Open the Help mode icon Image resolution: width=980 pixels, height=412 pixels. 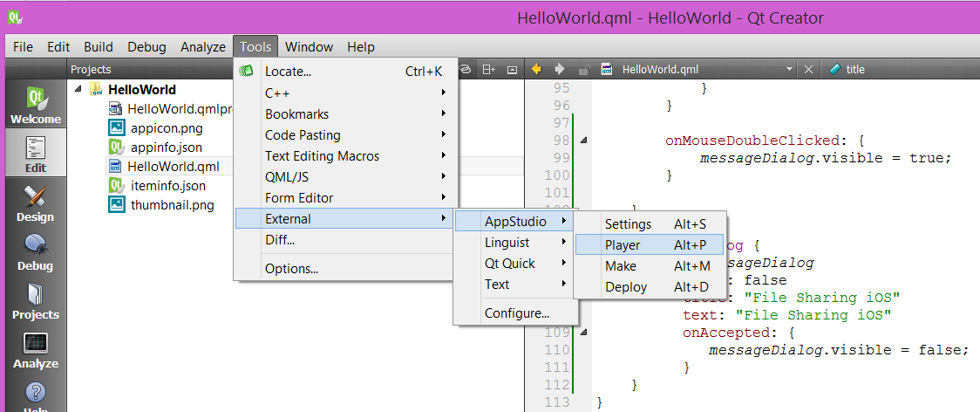click(x=36, y=395)
